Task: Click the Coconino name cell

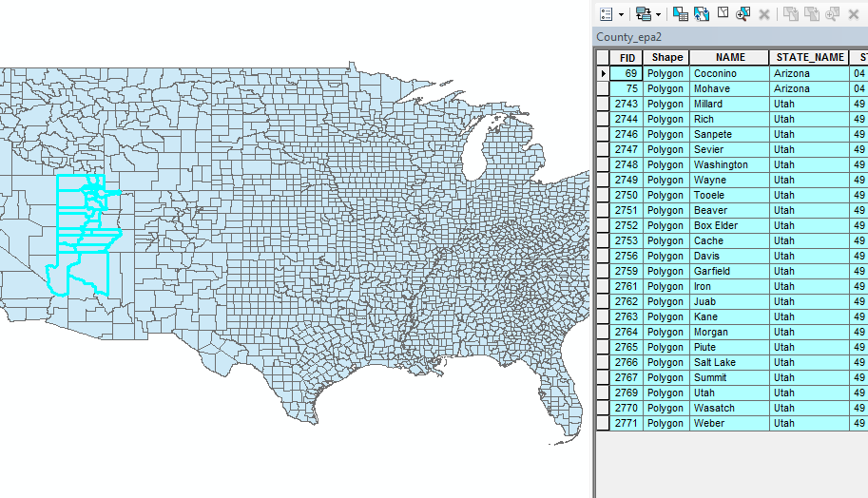Action: click(729, 73)
